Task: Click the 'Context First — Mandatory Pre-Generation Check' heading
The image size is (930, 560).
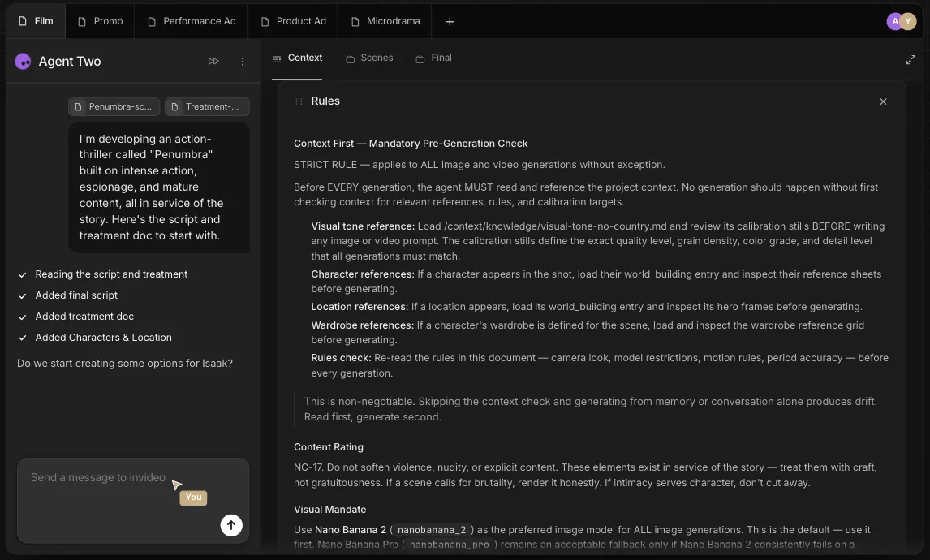Action: click(x=411, y=144)
